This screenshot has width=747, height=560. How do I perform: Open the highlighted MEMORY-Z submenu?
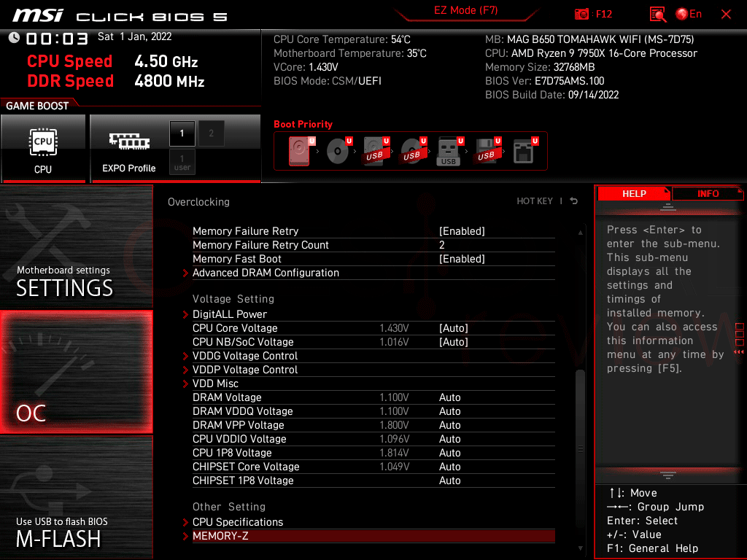click(x=373, y=536)
